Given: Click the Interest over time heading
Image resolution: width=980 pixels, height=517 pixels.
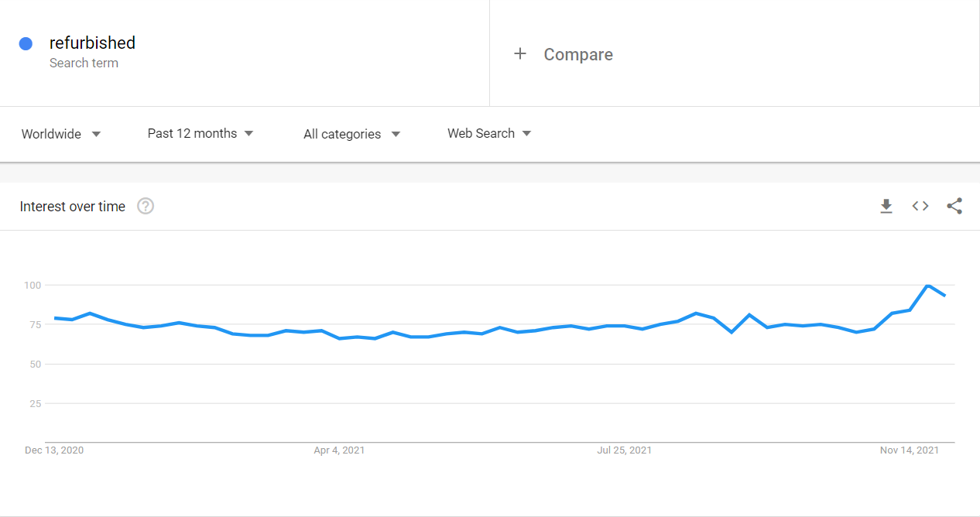Looking at the screenshot, I should click(x=73, y=207).
